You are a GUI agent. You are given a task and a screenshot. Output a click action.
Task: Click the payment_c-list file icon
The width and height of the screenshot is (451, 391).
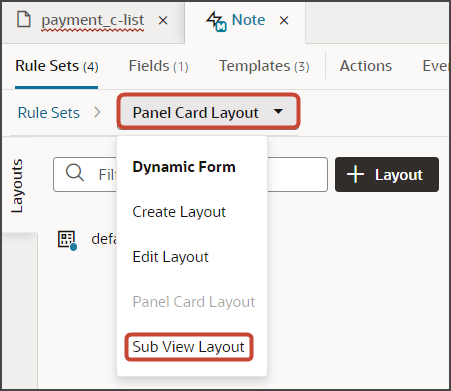click(24, 19)
